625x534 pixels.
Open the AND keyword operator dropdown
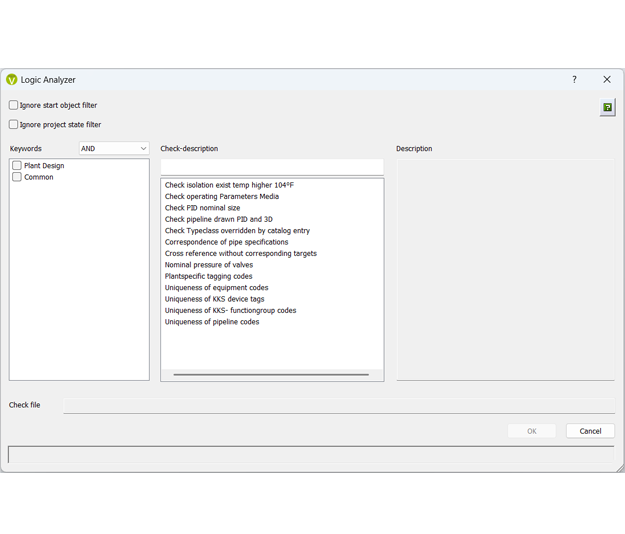pyautogui.click(x=114, y=149)
